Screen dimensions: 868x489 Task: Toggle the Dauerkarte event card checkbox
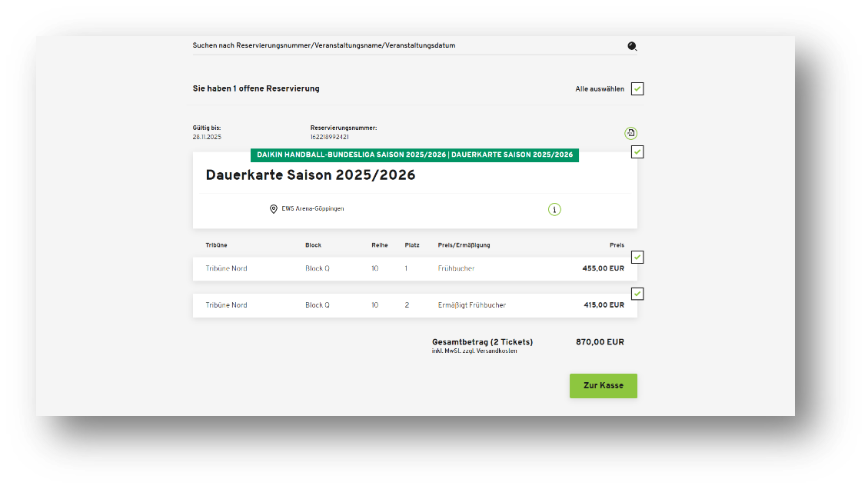637,151
